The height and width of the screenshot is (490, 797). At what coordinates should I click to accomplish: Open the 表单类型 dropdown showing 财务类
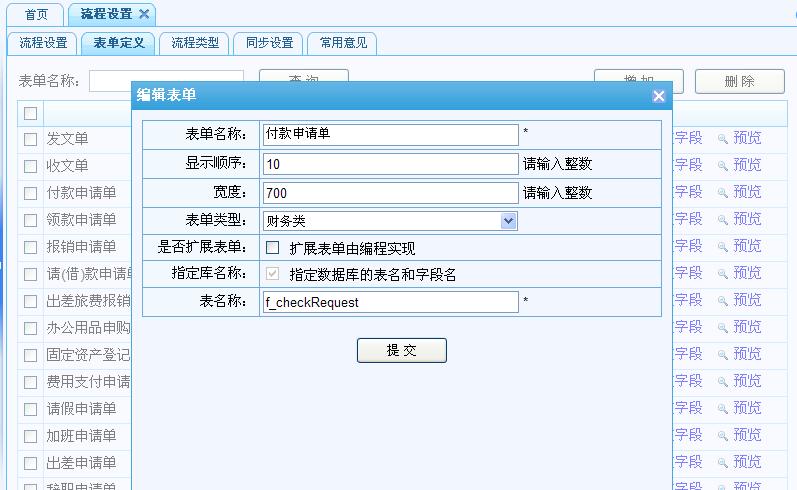point(390,221)
